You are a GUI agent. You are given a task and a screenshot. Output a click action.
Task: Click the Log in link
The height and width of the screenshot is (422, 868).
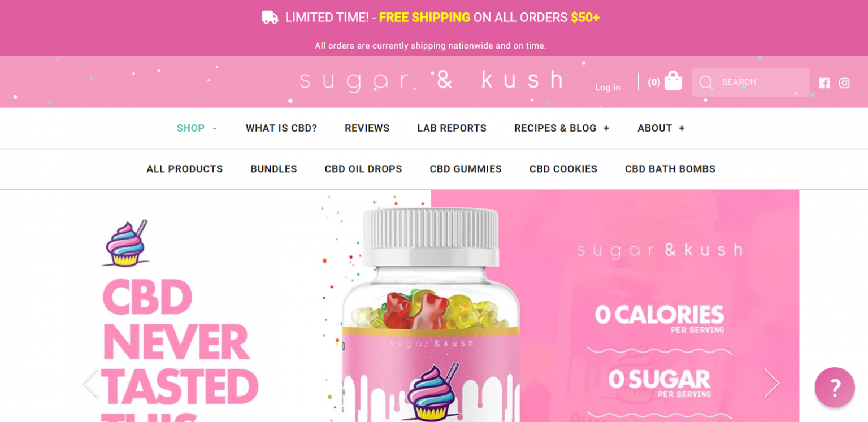pos(607,88)
